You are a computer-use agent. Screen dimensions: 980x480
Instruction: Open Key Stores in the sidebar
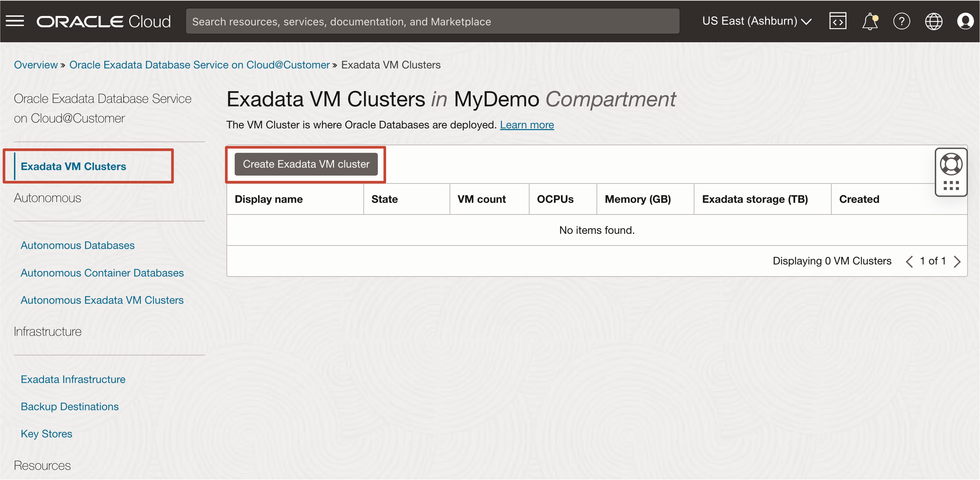tap(46, 433)
